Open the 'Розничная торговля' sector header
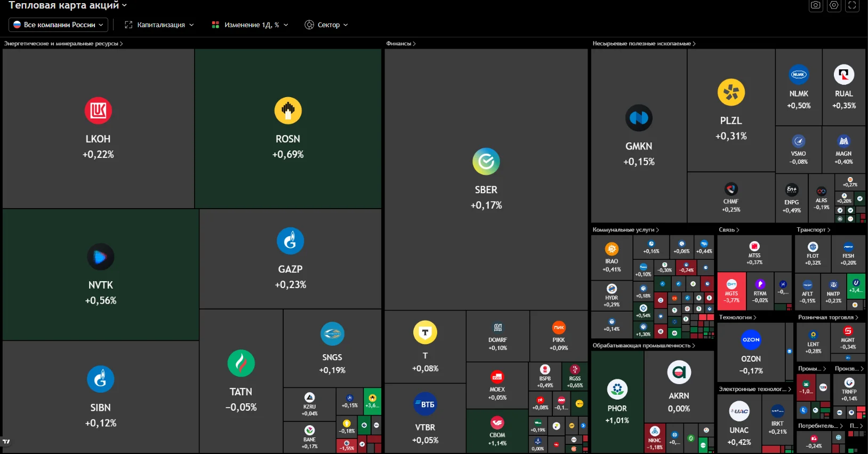The image size is (868, 454). pyautogui.click(x=828, y=317)
